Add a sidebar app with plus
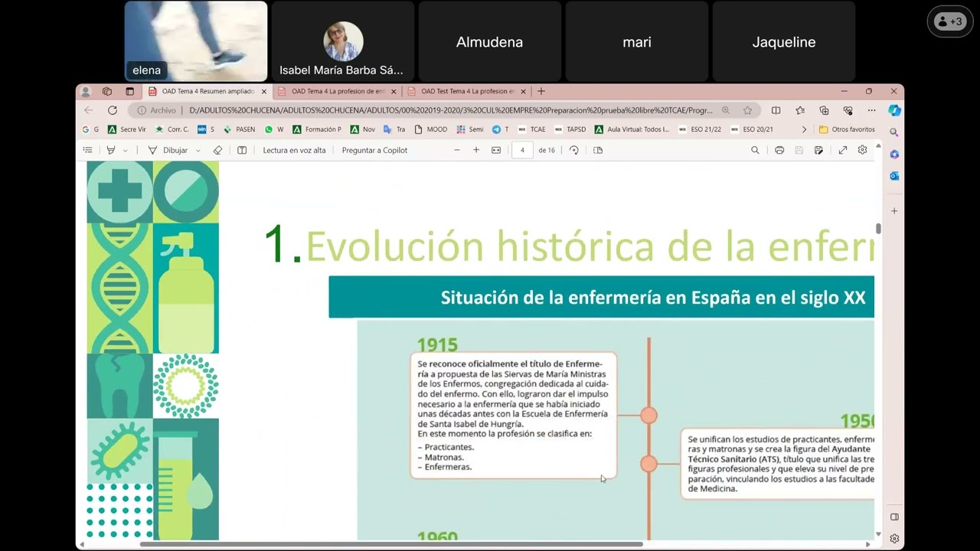980x551 pixels. coord(894,210)
